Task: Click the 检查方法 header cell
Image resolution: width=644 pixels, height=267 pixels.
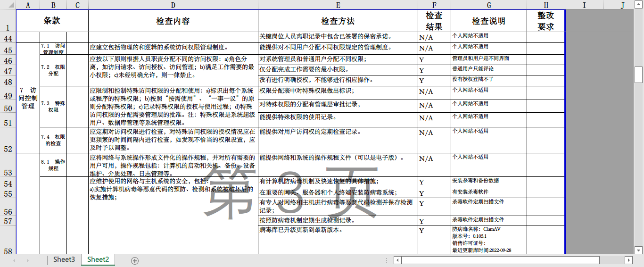Action: (x=338, y=21)
